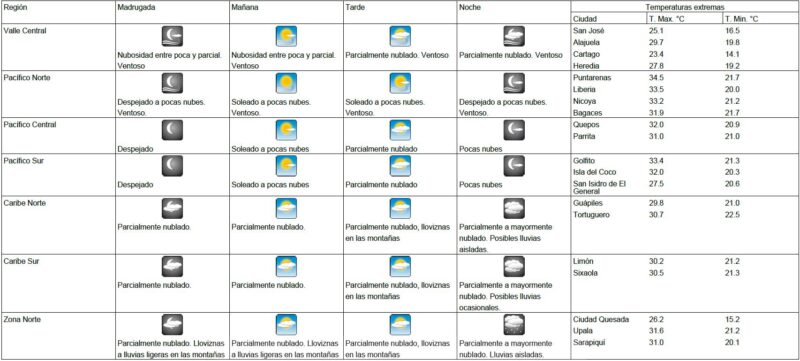Click the Caribe Sur region label
The width and height of the screenshot is (800, 361).
point(21,261)
